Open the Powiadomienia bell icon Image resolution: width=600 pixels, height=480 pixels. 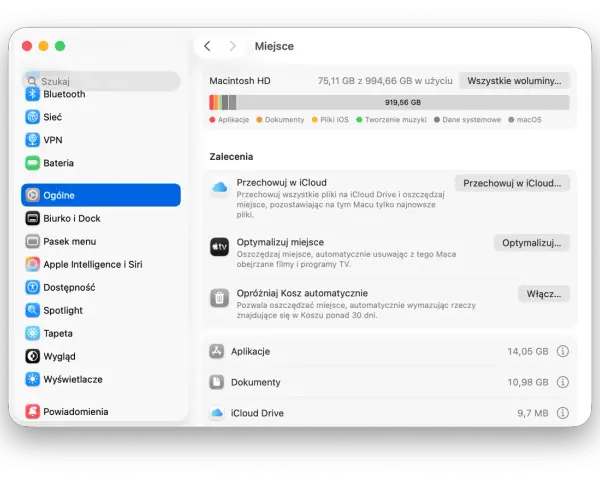point(33,412)
